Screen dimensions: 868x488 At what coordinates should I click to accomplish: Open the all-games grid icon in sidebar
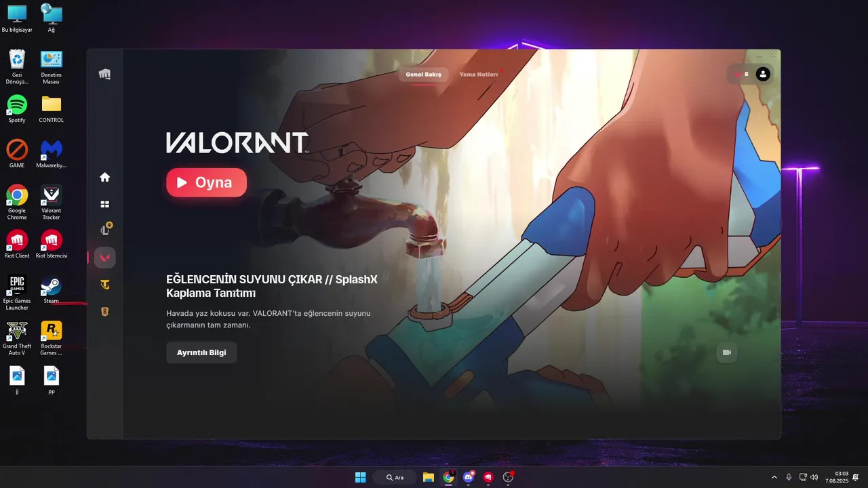[x=104, y=204]
